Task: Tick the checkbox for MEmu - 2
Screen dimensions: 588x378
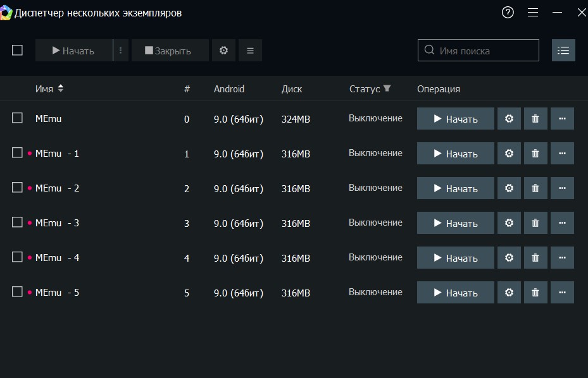Action: pyautogui.click(x=18, y=188)
